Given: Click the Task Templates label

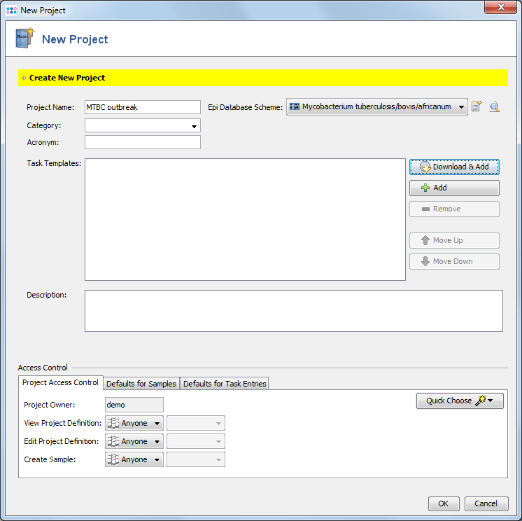Looking at the screenshot, I should pos(54,163).
